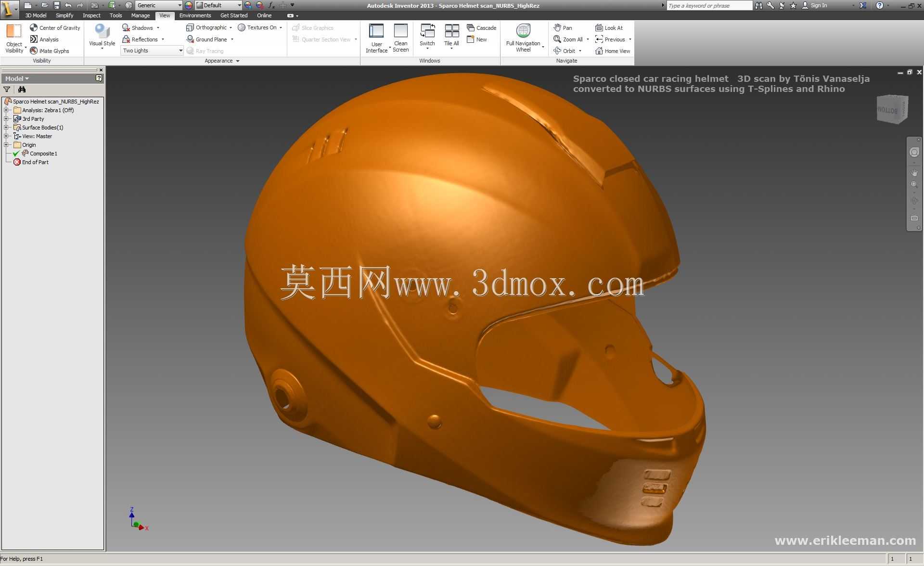
Task: Switch to the Environments tab
Action: click(195, 15)
